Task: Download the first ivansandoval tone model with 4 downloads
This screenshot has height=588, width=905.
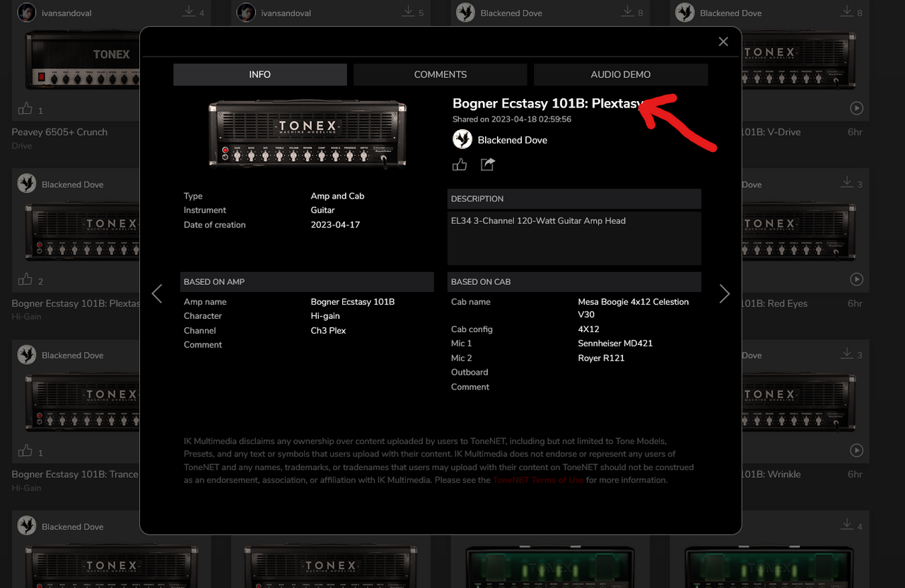Action: 189,11
